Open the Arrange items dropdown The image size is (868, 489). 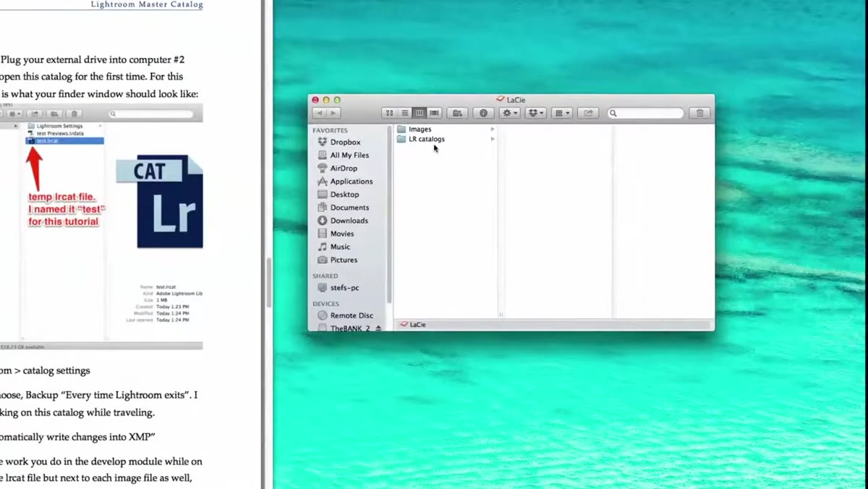[562, 113]
